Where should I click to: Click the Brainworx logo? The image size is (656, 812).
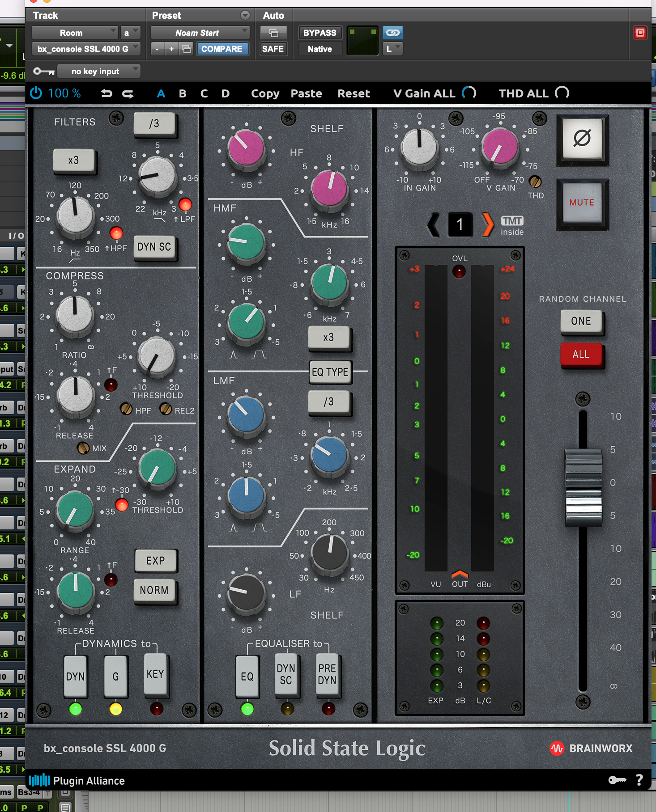[x=591, y=749]
